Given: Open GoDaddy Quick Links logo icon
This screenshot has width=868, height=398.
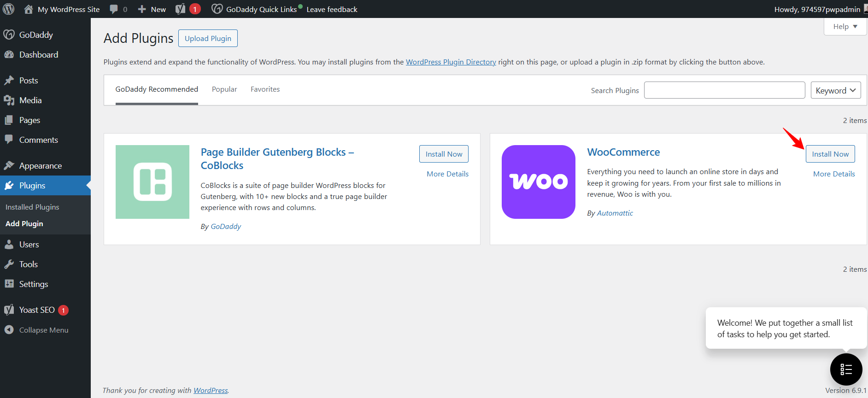Looking at the screenshot, I should tap(217, 9).
